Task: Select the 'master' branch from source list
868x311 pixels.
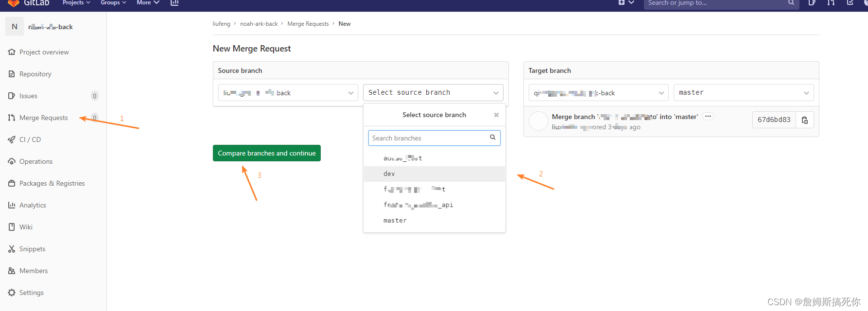Action: [x=434, y=220]
